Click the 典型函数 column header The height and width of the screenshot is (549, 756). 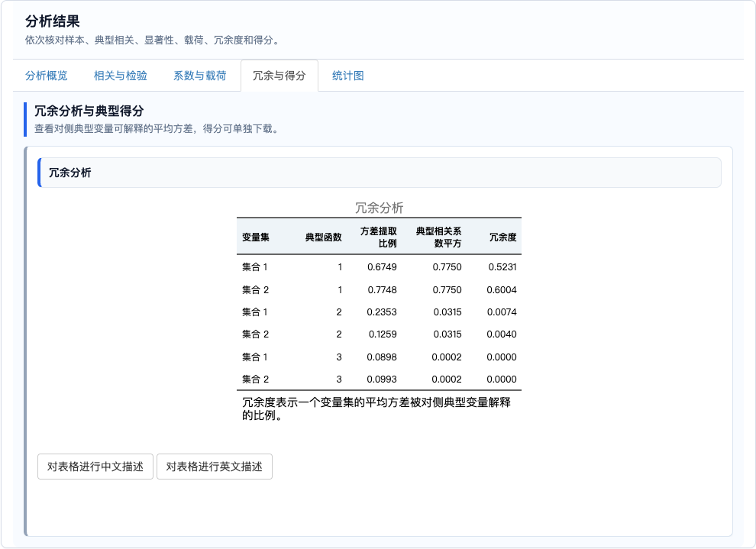pos(324,237)
